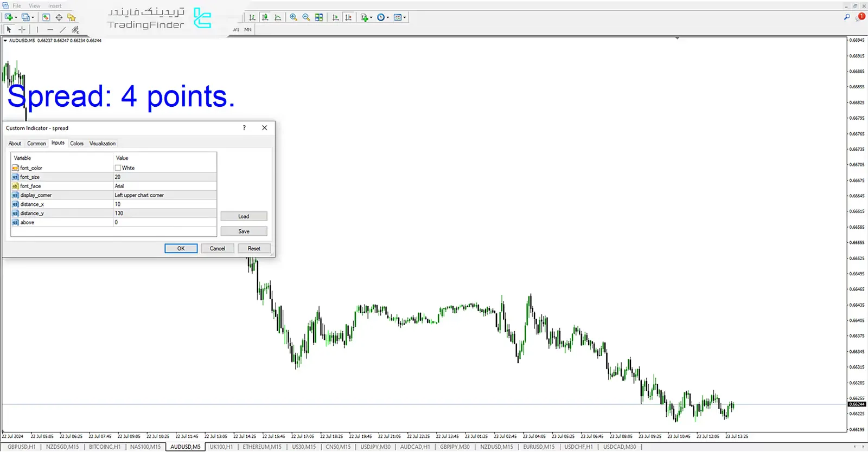Image resolution: width=868 pixels, height=452 pixels.
Task: Switch chart to candlesticks style
Action: click(265, 17)
